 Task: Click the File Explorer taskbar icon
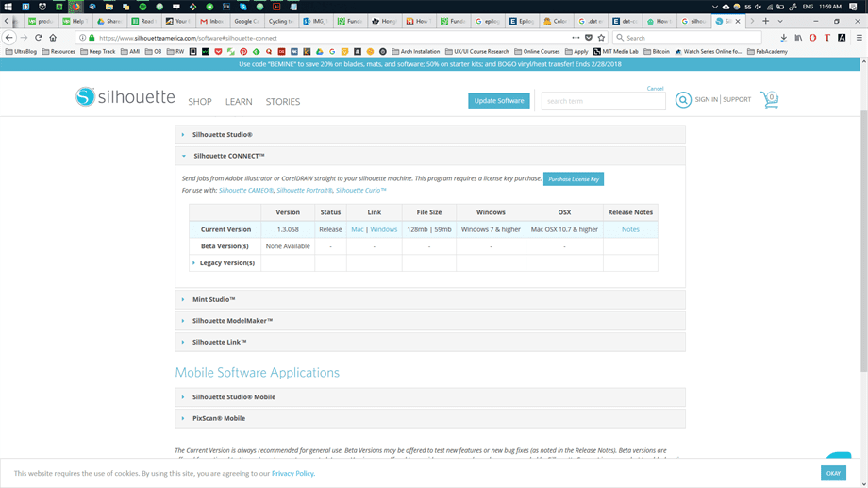point(109,7)
